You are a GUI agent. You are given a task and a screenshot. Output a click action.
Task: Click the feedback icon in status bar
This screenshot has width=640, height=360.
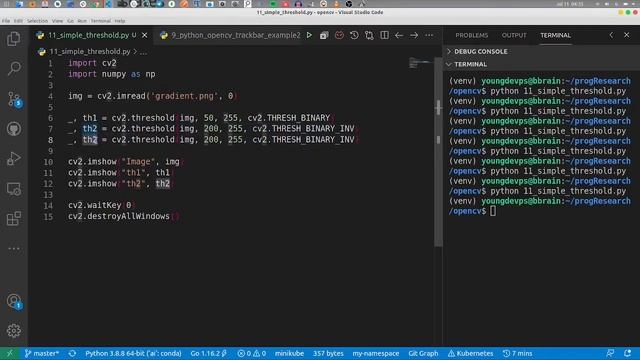(610, 353)
